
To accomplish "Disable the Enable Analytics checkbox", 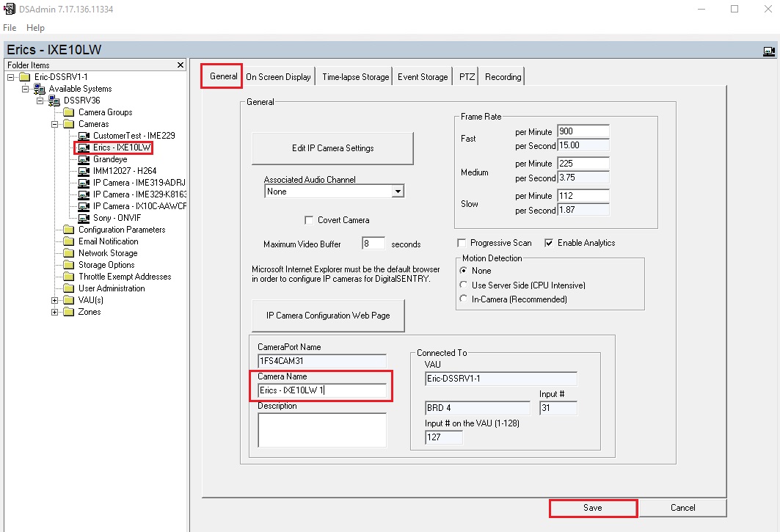I will click(548, 242).
